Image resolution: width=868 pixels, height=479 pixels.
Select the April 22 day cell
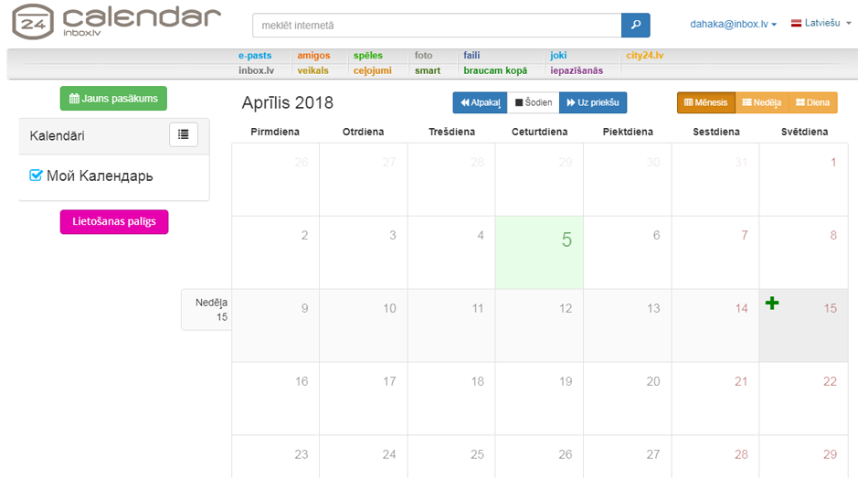tap(804, 399)
